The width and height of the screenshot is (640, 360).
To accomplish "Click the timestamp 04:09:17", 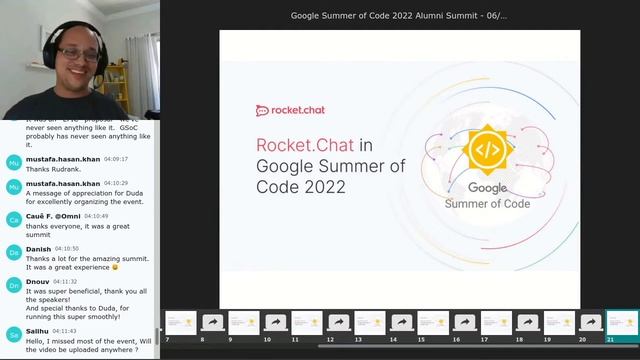I will point(116,159).
